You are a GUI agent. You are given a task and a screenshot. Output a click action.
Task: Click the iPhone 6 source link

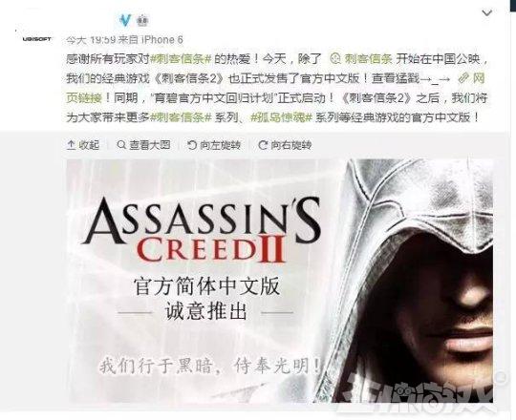coord(161,40)
